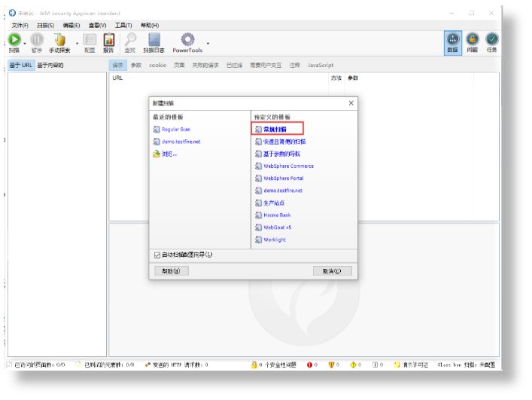Select the 基于内容的 tab
This screenshot has width=532, height=400.
pos(50,66)
